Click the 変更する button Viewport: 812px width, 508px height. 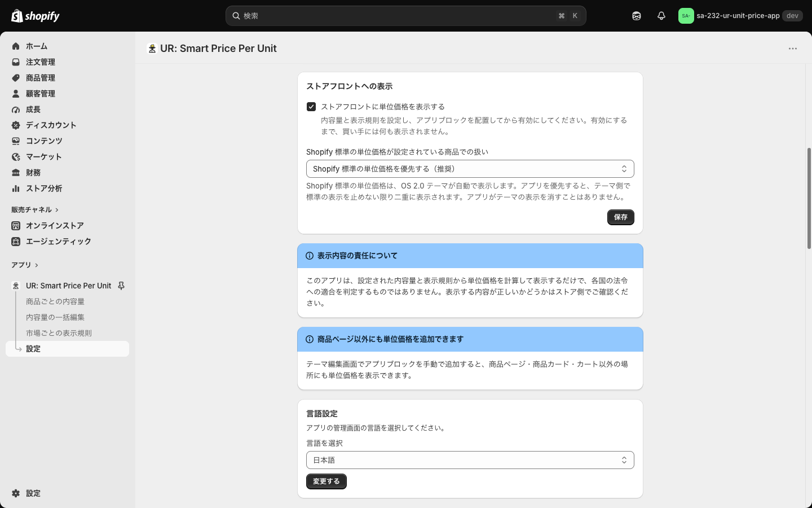326,481
